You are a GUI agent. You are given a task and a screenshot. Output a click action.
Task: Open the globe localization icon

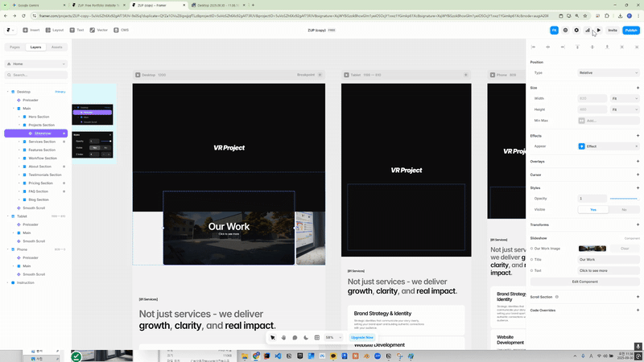click(565, 30)
